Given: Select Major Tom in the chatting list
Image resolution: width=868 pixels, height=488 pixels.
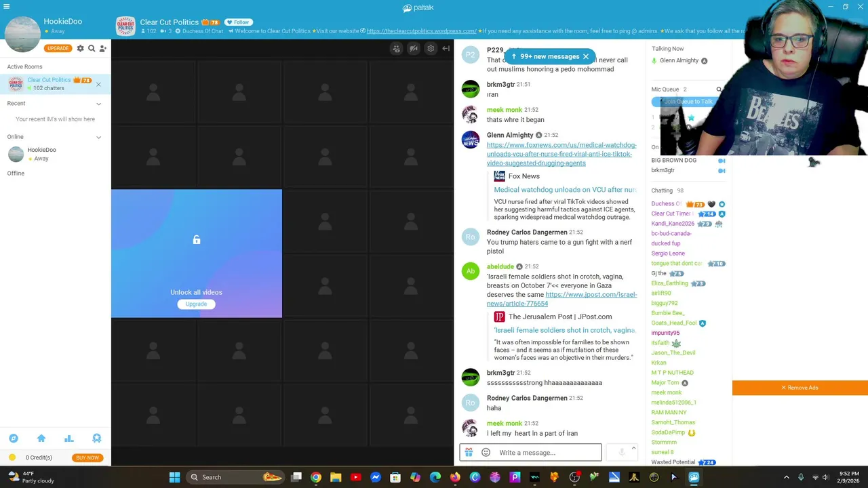Looking at the screenshot, I should 665,383.
